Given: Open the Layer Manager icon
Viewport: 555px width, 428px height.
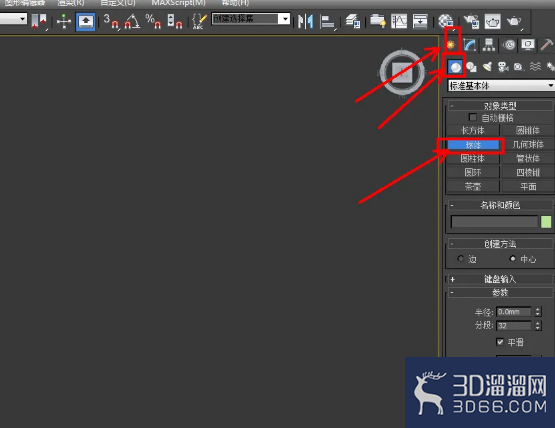Looking at the screenshot, I should (x=353, y=22).
